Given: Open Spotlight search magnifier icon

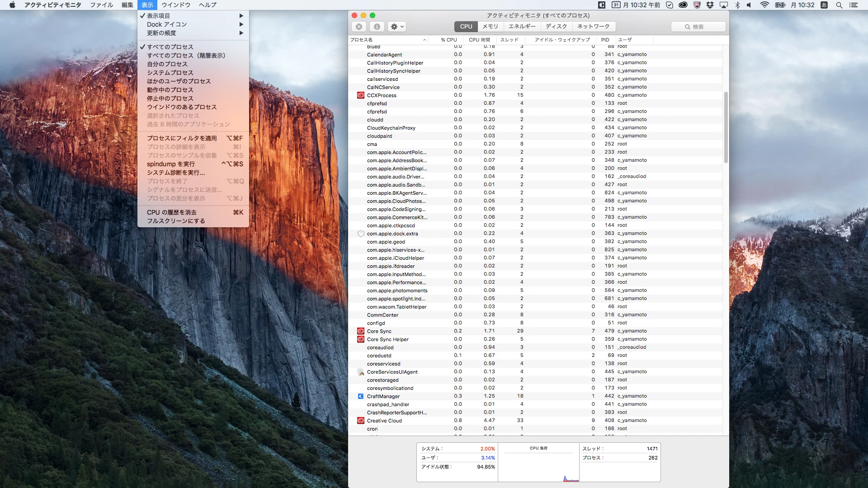Looking at the screenshot, I should [x=839, y=5].
